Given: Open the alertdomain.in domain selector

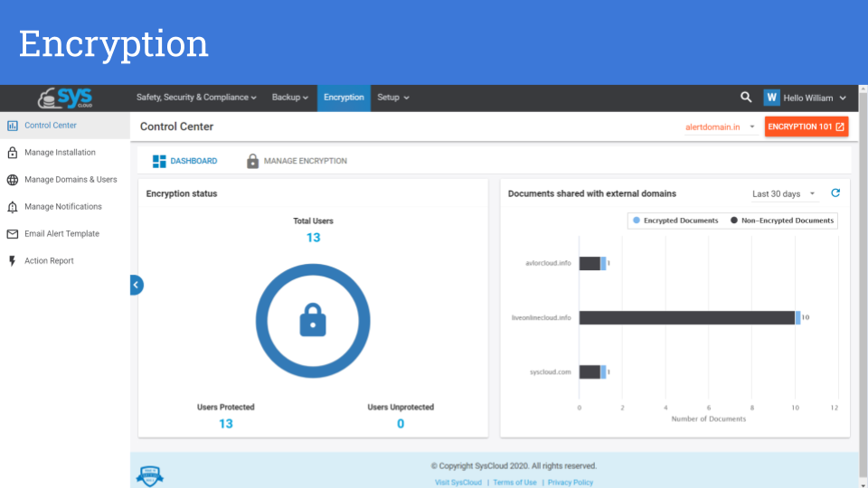Looking at the screenshot, I should tap(720, 127).
